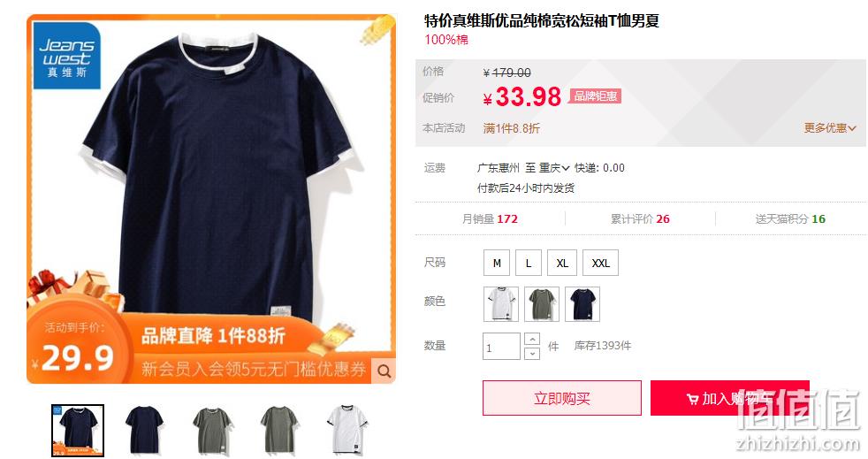
Task: Click the shopping cart icon on 加入购物车
Action: tap(692, 399)
